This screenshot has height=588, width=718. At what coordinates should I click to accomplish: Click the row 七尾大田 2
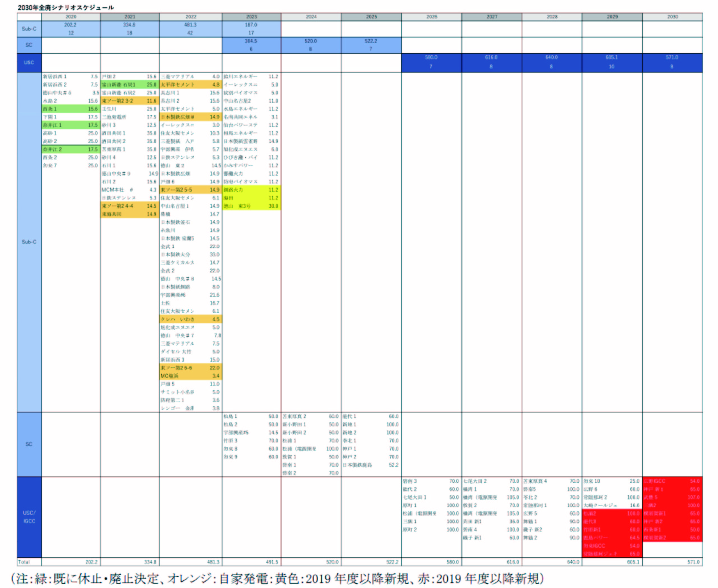tap(491, 481)
